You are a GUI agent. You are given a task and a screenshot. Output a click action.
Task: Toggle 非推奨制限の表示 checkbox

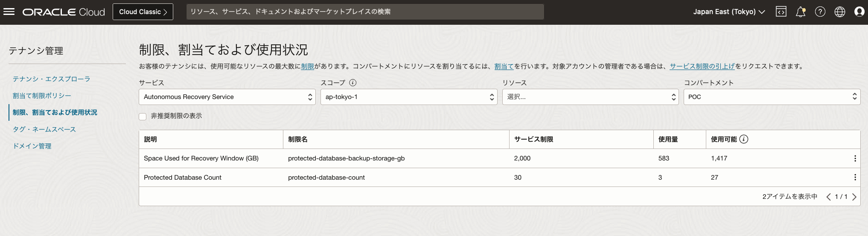pos(143,117)
